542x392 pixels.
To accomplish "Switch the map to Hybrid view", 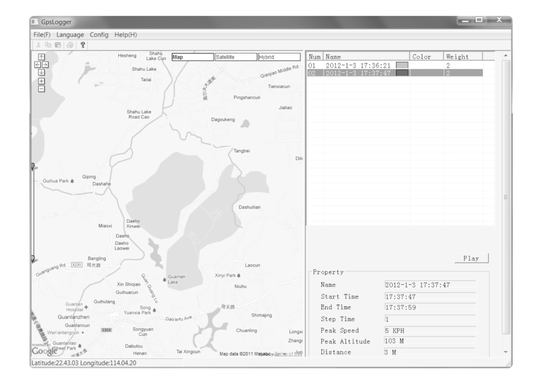I will (279, 57).
